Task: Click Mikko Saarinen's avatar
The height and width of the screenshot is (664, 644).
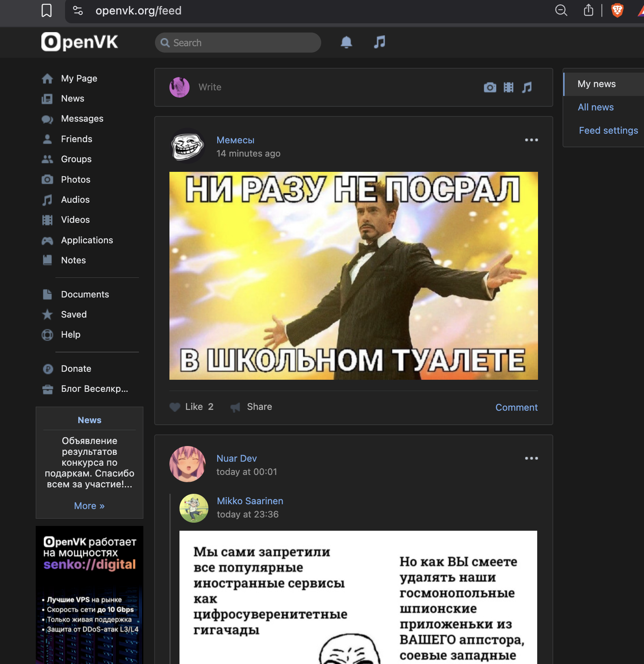Action: pyautogui.click(x=194, y=508)
